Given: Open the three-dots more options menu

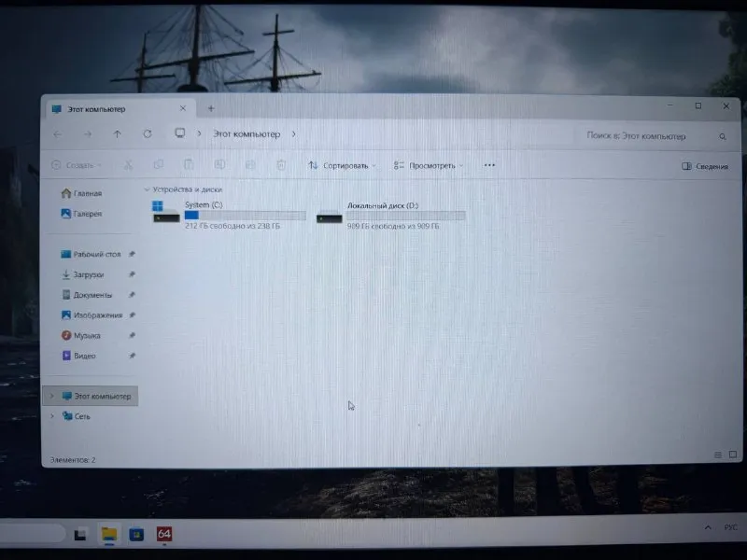Looking at the screenshot, I should [489, 165].
